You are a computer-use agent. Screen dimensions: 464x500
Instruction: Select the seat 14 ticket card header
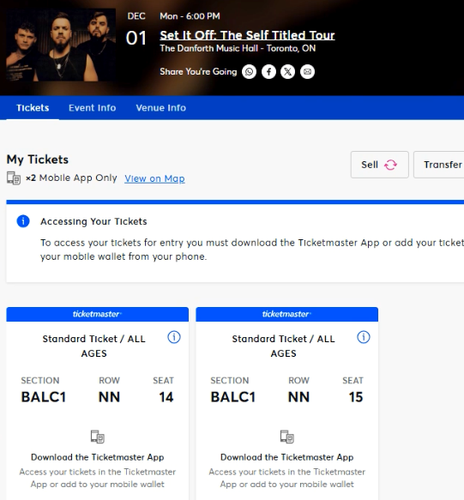point(97,314)
